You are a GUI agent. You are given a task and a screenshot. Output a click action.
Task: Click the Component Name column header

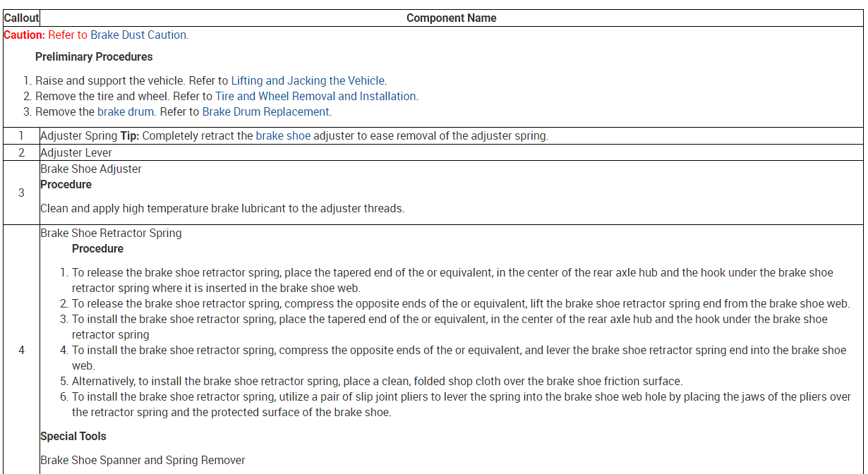[x=451, y=18]
